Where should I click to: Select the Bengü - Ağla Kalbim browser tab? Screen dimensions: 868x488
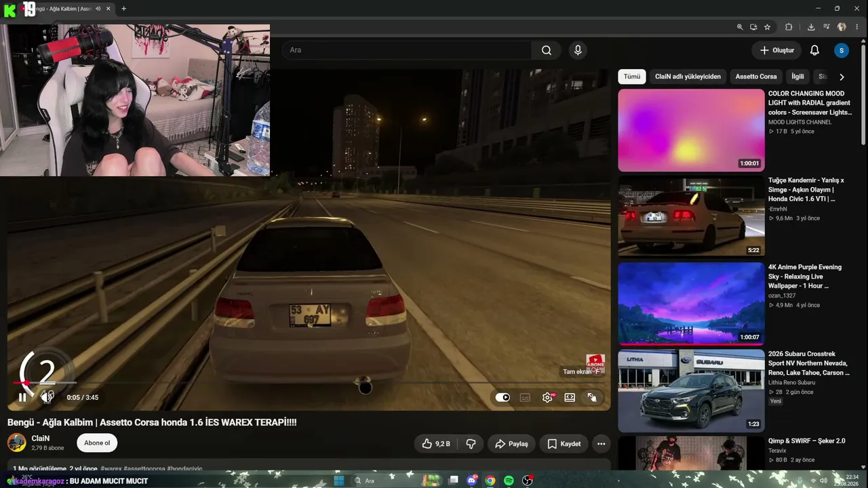tap(66, 9)
